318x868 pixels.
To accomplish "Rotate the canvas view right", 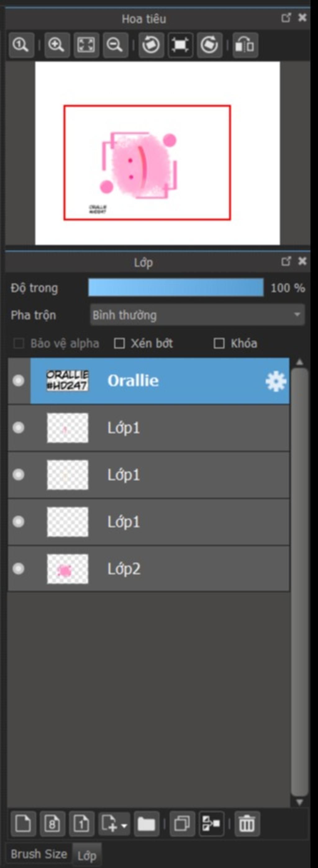I will click(x=209, y=45).
